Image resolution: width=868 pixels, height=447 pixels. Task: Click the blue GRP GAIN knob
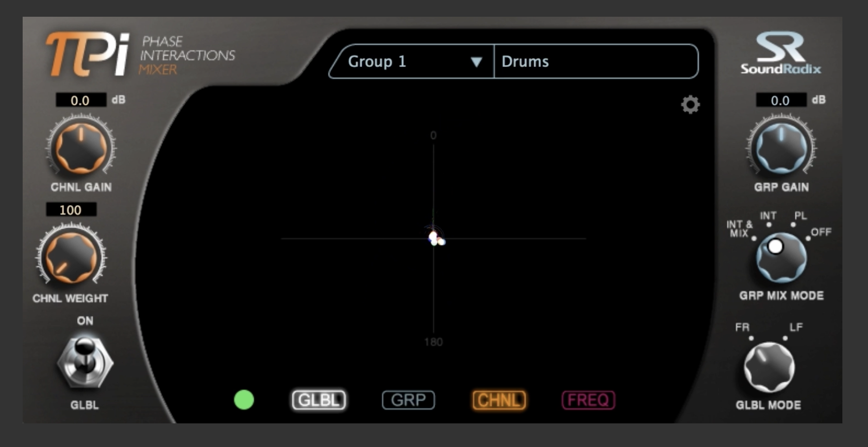click(x=781, y=147)
